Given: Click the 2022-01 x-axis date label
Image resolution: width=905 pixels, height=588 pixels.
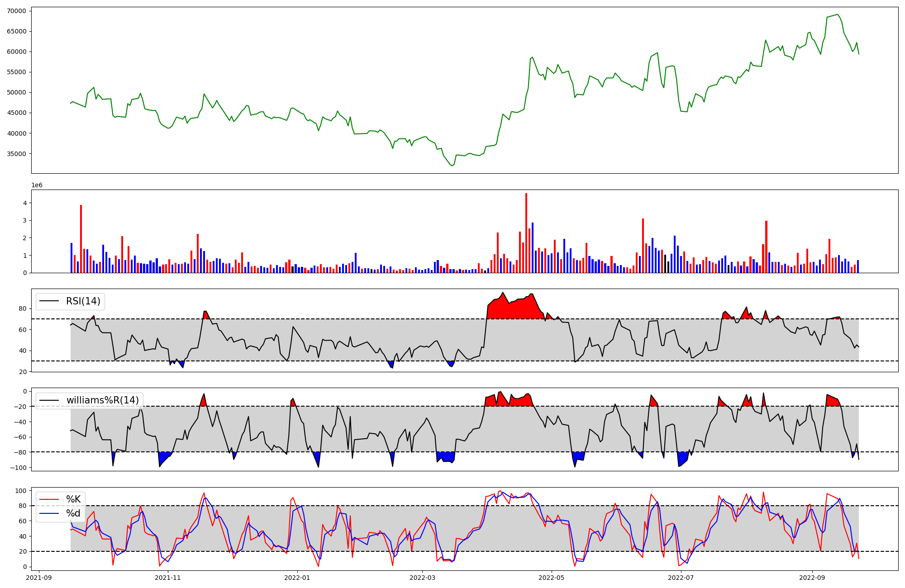Looking at the screenshot, I should click(297, 578).
